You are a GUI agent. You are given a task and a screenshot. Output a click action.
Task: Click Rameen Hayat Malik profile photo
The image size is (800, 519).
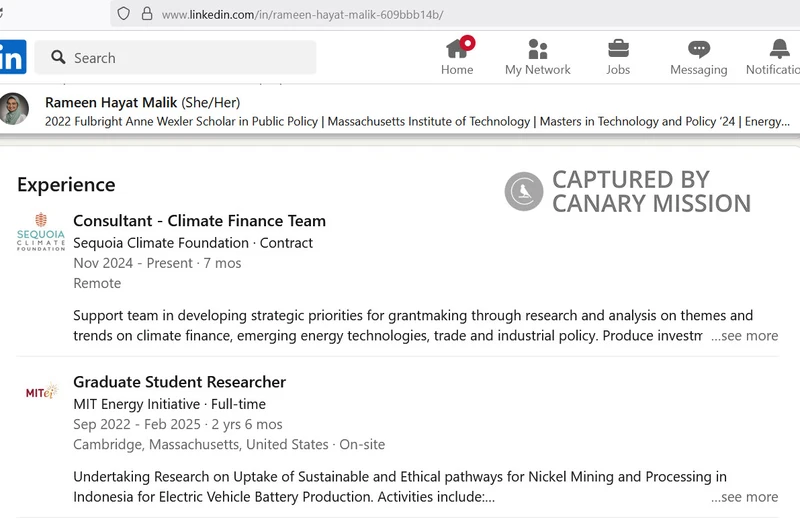point(15,109)
